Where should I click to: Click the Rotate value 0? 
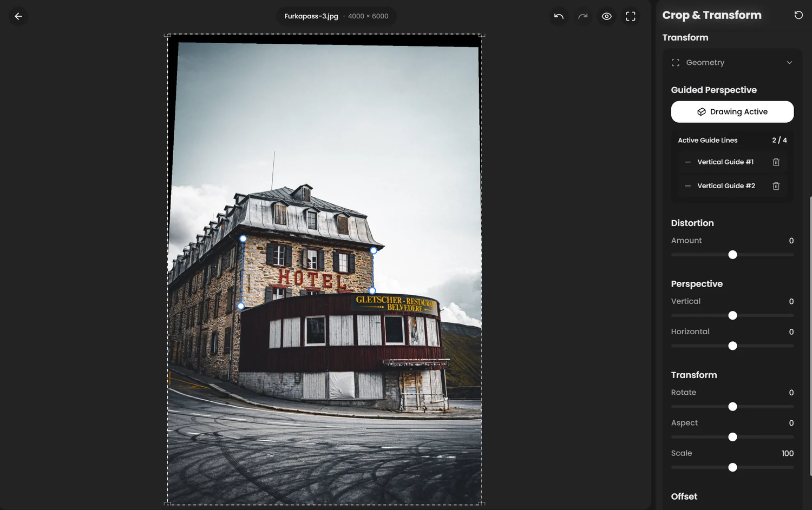pyautogui.click(x=791, y=393)
